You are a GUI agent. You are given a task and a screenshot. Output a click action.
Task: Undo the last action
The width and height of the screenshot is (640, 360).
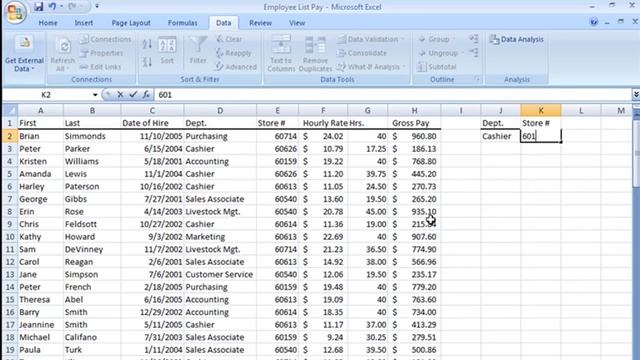click(52, 7)
